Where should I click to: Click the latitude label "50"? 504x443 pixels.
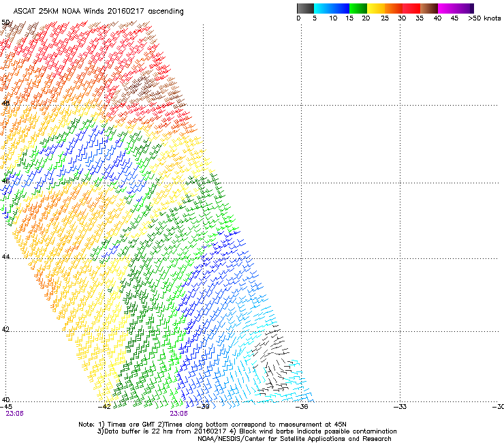[x=5, y=22]
